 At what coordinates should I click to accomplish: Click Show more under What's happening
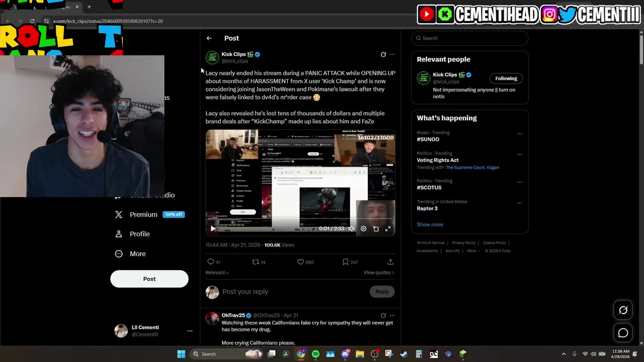[430, 225]
